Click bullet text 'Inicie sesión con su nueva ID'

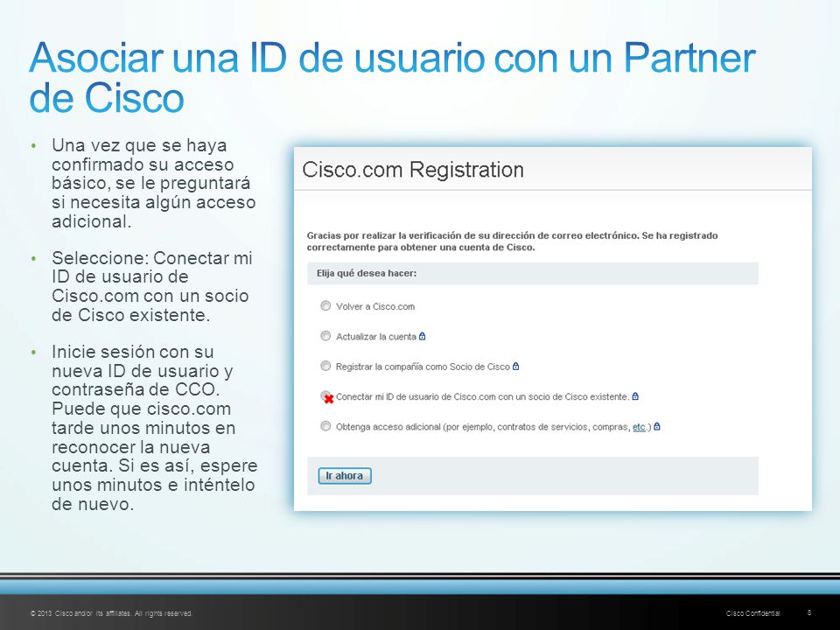pyautogui.click(x=154, y=428)
